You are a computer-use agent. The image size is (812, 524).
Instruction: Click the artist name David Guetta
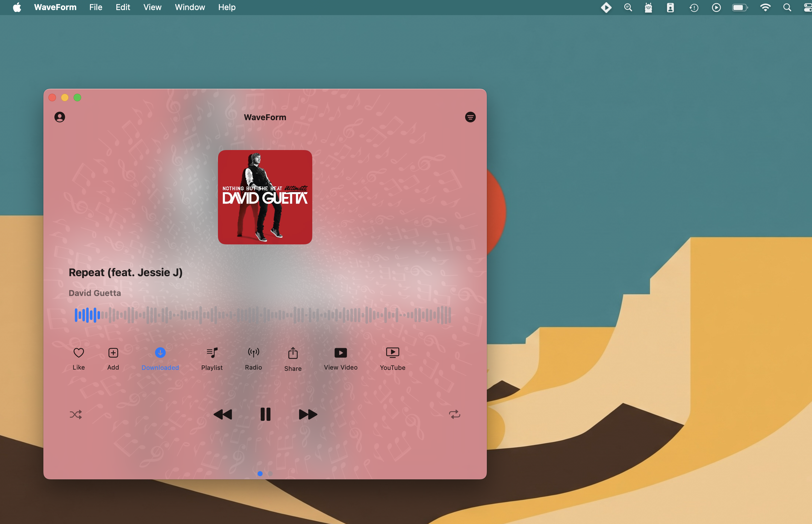click(x=95, y=293)
